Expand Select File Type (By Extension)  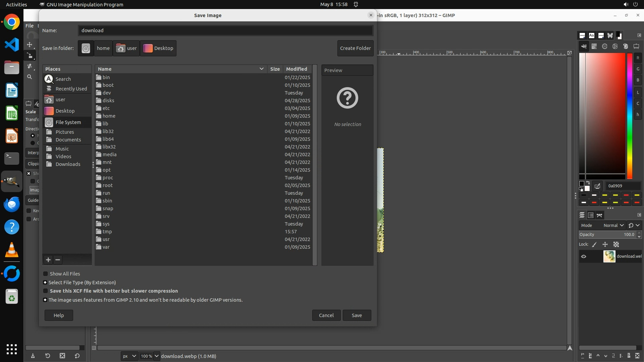point(45,283)
